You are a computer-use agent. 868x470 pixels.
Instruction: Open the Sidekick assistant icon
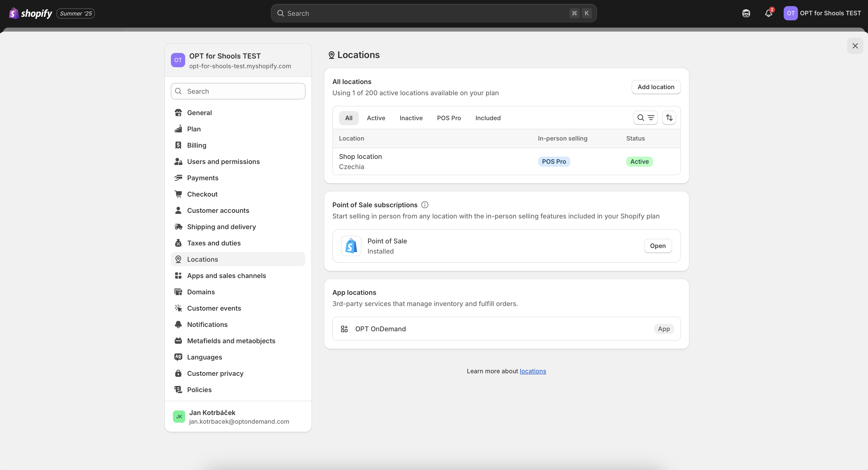746,13
